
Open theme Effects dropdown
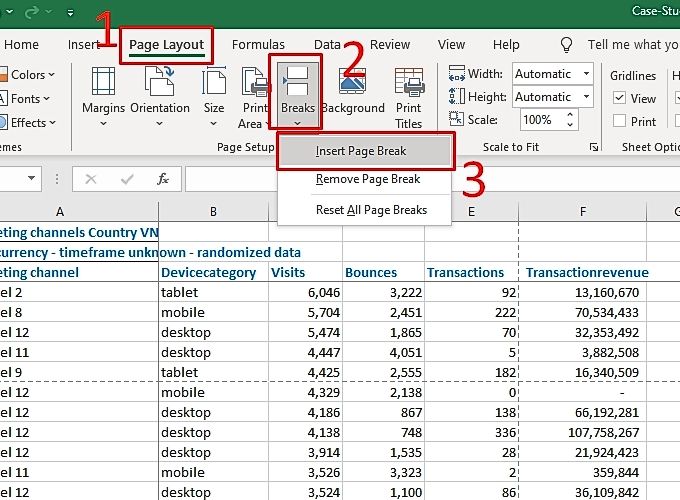pyautogui.click(x=29, y=123)
